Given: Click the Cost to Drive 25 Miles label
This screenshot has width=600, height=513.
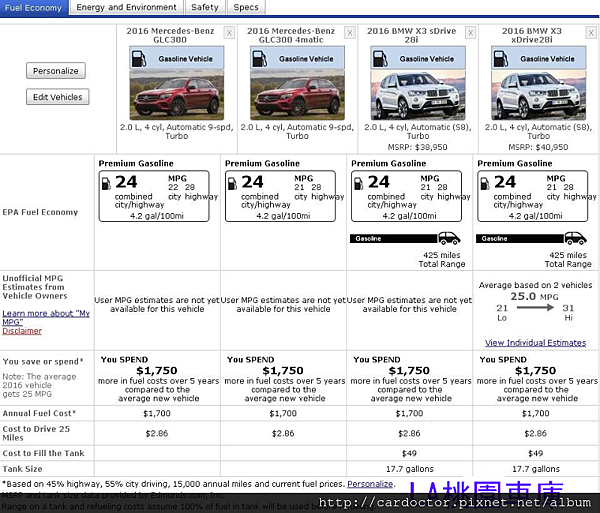Looking at the screenshot, I should (36, 433).
